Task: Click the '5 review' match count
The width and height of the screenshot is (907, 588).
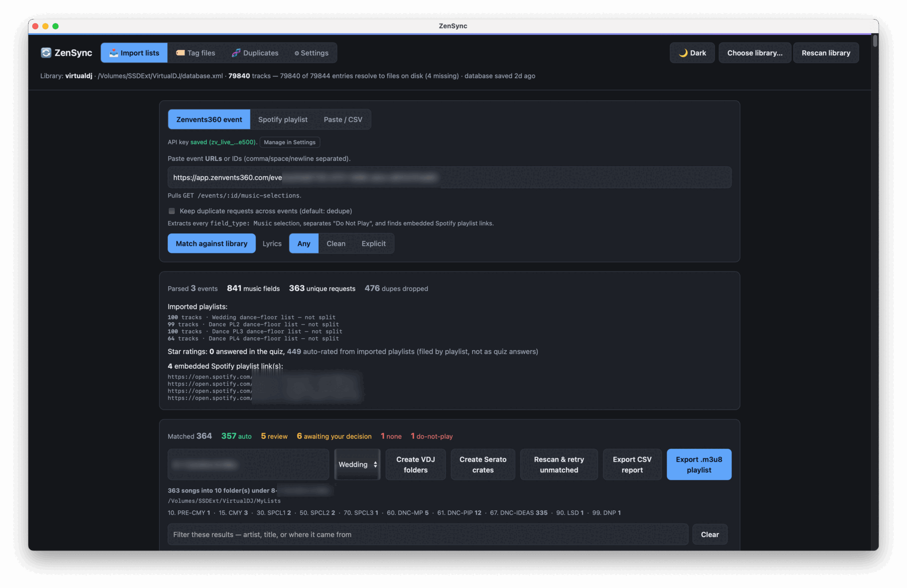Action: point(274,436)
